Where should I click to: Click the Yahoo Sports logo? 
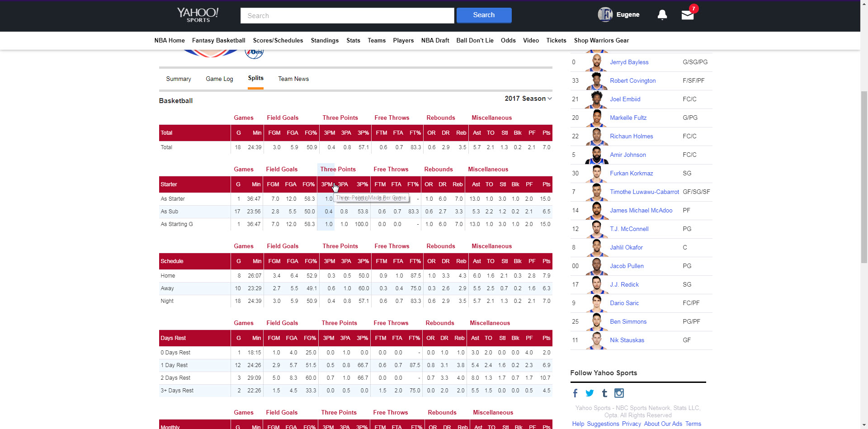[198, 15]
